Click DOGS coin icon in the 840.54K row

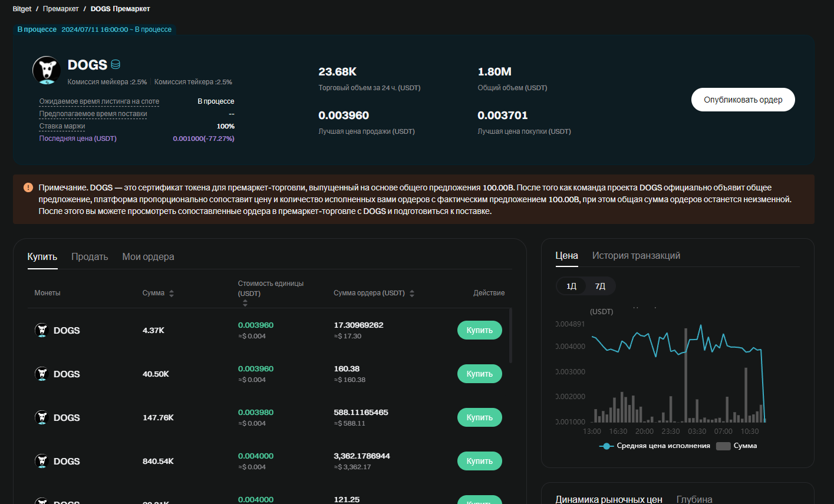click(x=41, y=461)
